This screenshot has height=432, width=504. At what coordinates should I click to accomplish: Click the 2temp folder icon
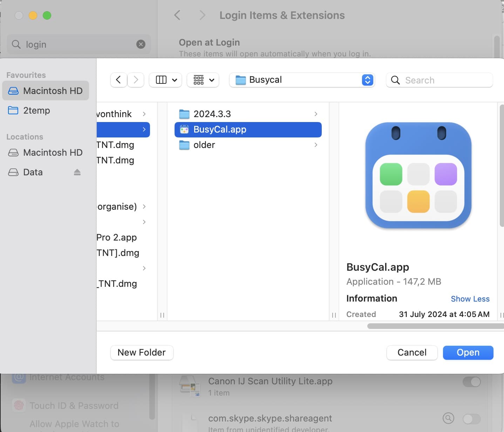click(x=13, y=110)
